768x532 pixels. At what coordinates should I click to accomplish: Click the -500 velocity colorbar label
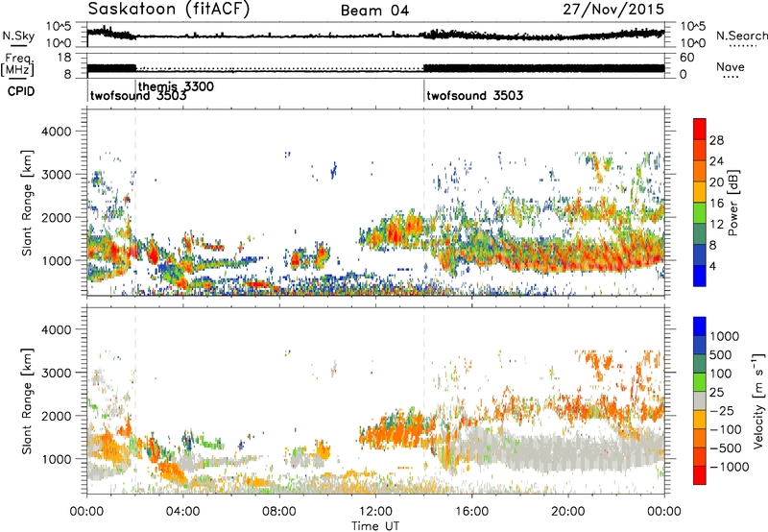(726, 448)
